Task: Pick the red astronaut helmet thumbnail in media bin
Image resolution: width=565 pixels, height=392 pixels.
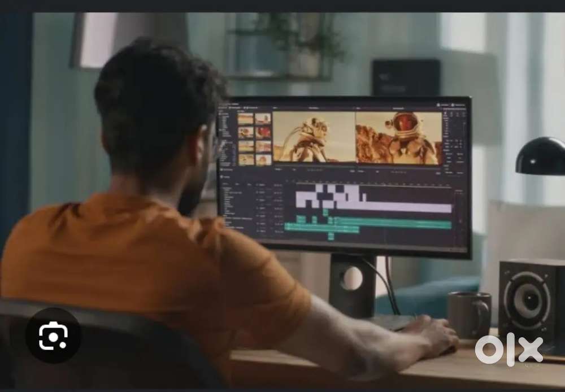Action: (x=263, y=132)
